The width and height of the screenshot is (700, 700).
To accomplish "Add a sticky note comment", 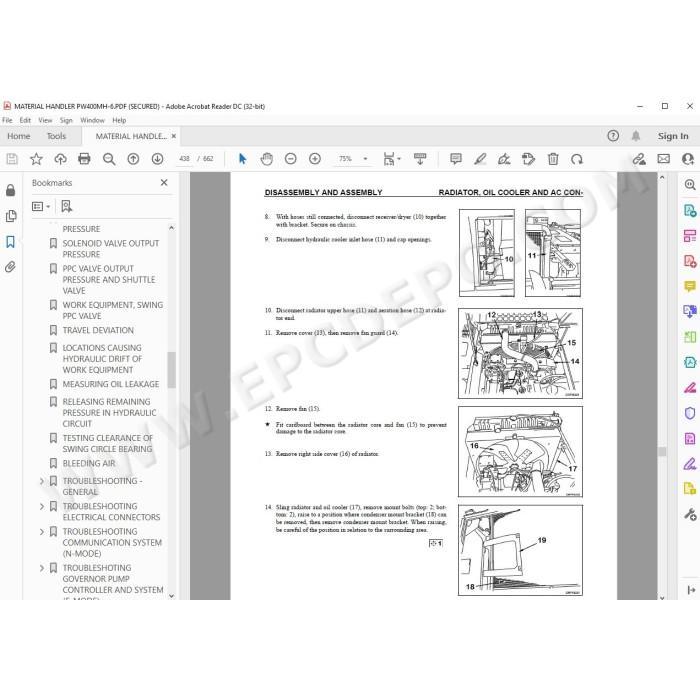I will click(x=456, y=159).
